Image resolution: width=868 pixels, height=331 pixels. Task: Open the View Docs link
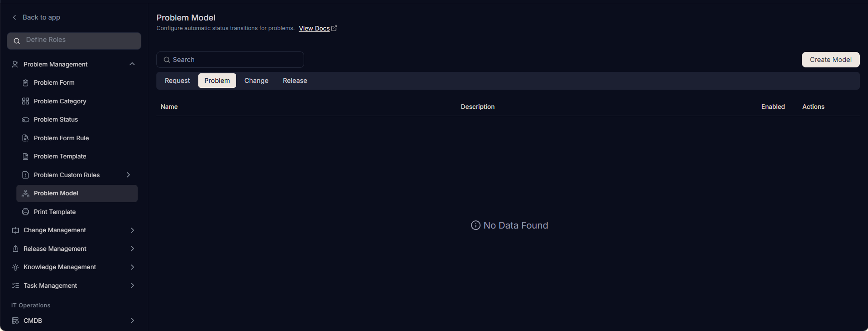pos(314,28)
